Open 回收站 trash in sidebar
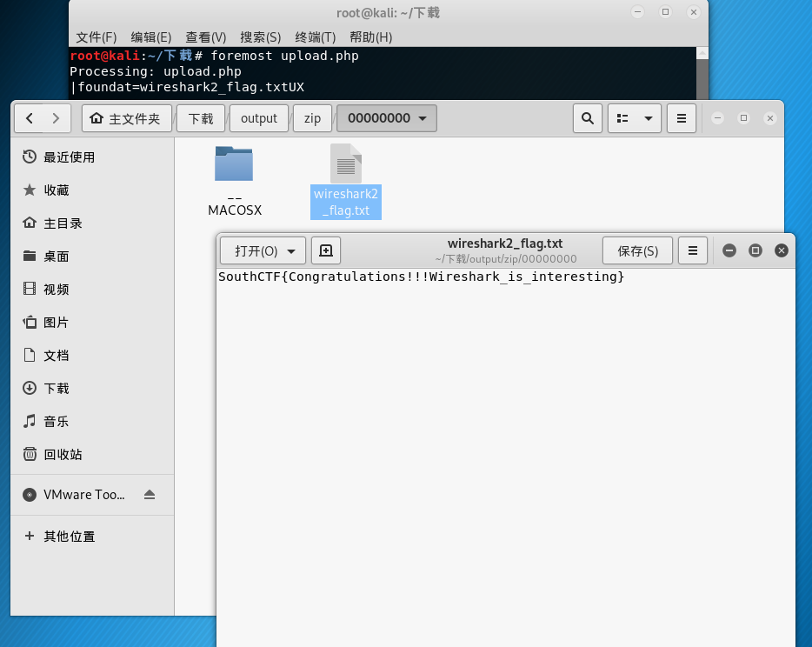 pos(63,454)
